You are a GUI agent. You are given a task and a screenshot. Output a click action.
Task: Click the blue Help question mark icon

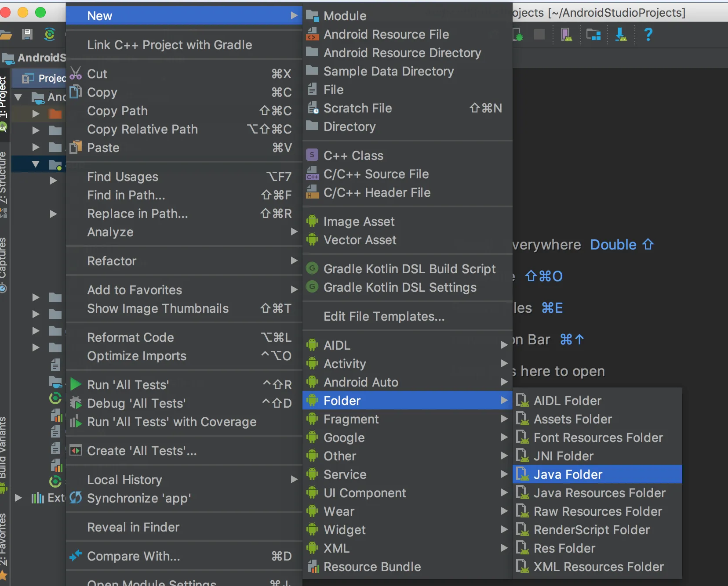click(x=648, y=34)
